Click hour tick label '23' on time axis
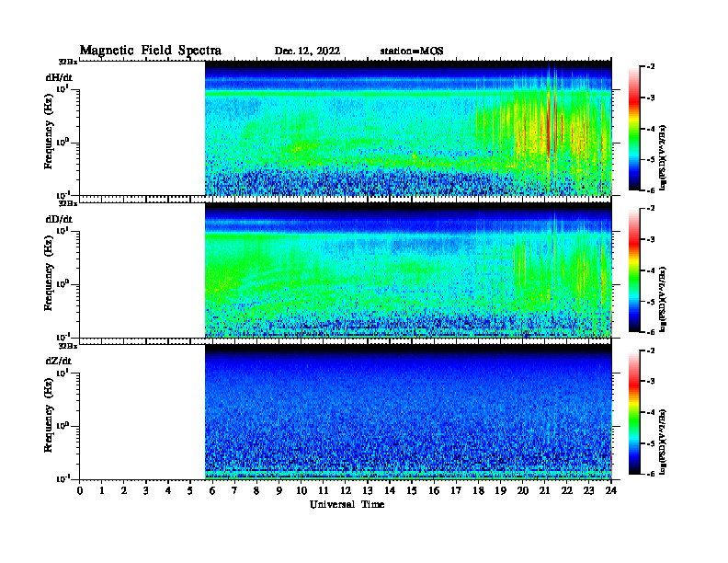 589,490
